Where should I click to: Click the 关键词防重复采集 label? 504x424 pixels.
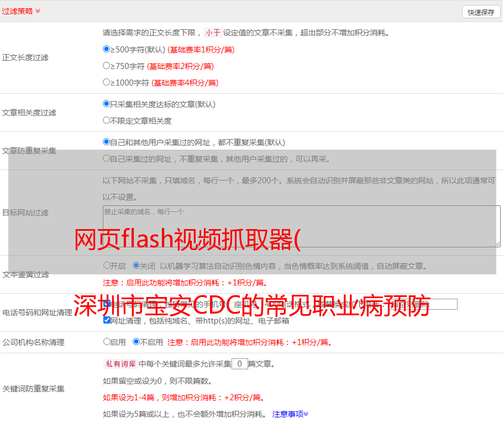33,389
